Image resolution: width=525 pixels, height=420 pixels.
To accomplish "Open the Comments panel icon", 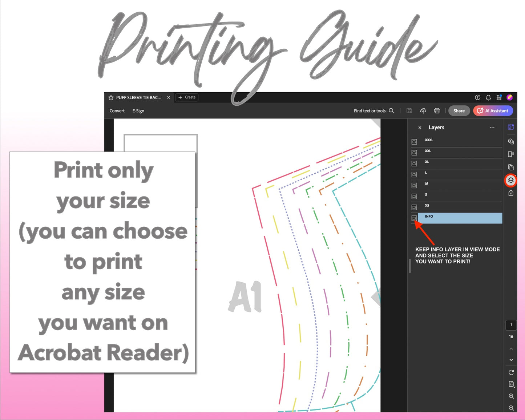I will tap(511, 141).
